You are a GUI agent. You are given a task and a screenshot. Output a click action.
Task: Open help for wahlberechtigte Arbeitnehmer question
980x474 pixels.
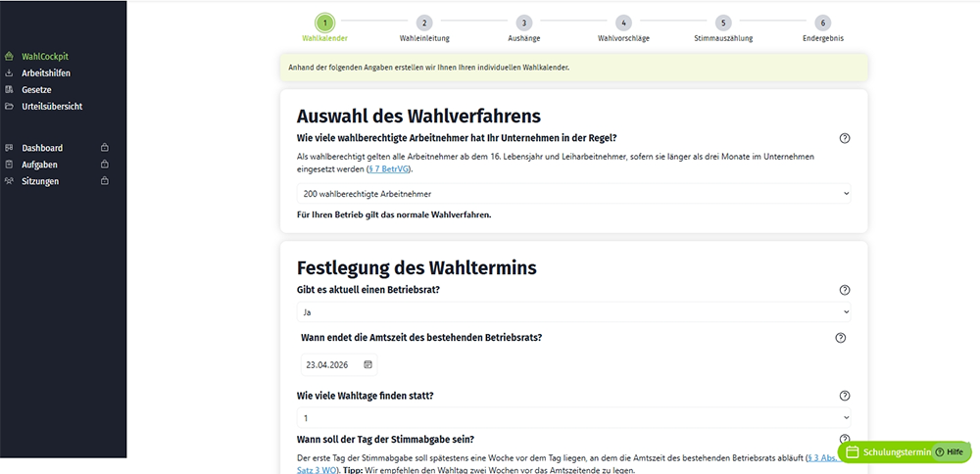[x=845, y=139]
